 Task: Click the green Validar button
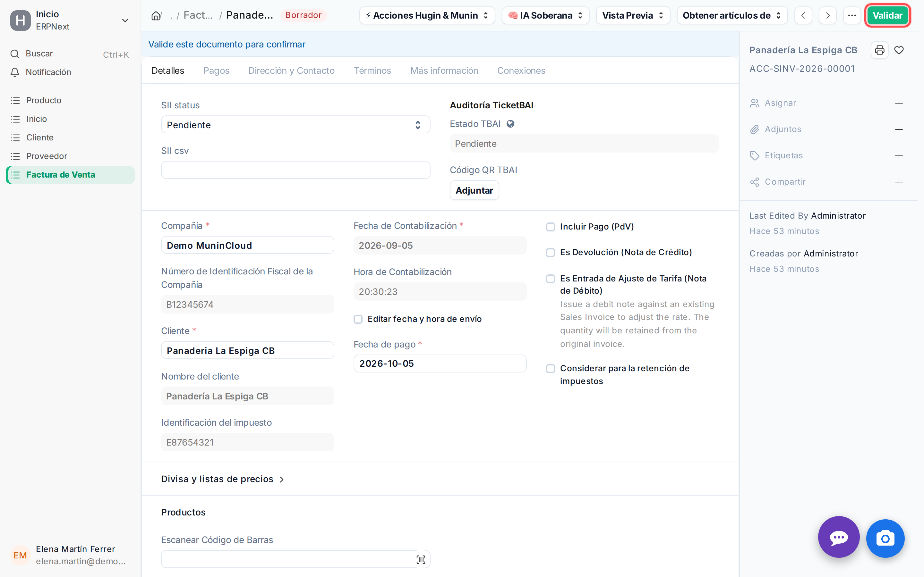[887, 16]
